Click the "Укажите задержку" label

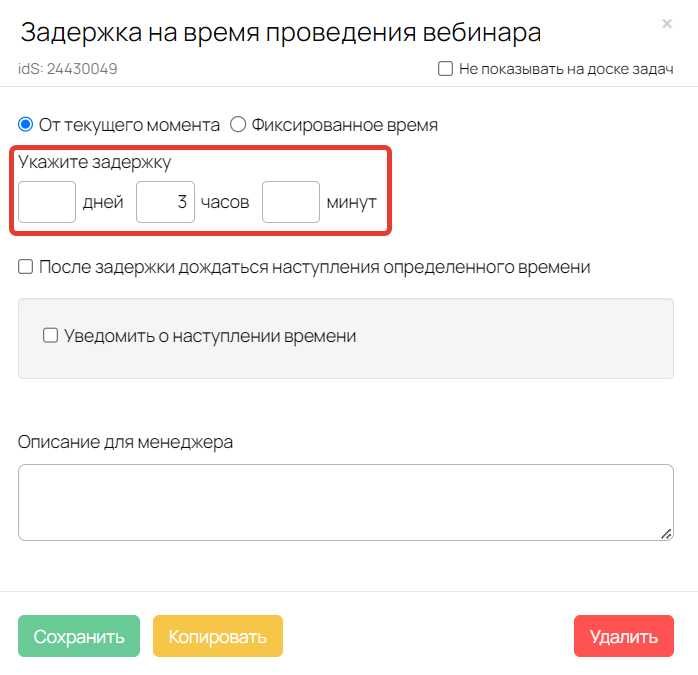click(95, 161)
